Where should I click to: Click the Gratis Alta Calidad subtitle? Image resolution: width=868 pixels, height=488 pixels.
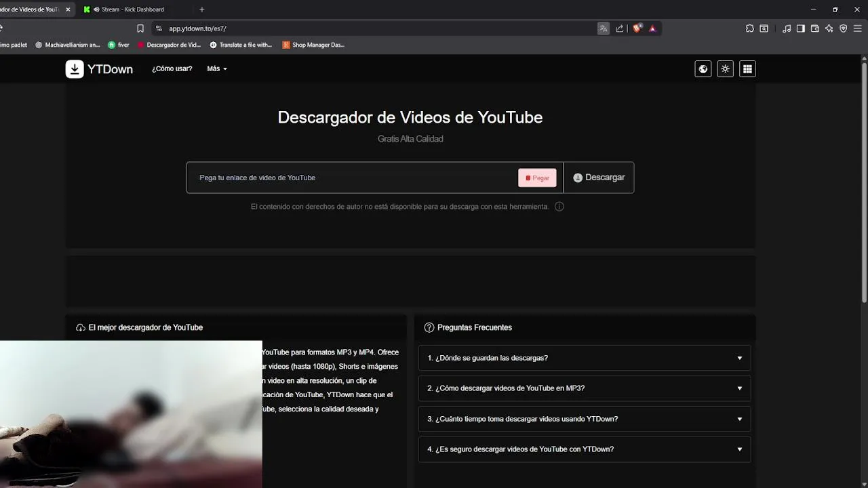(410, 139)
